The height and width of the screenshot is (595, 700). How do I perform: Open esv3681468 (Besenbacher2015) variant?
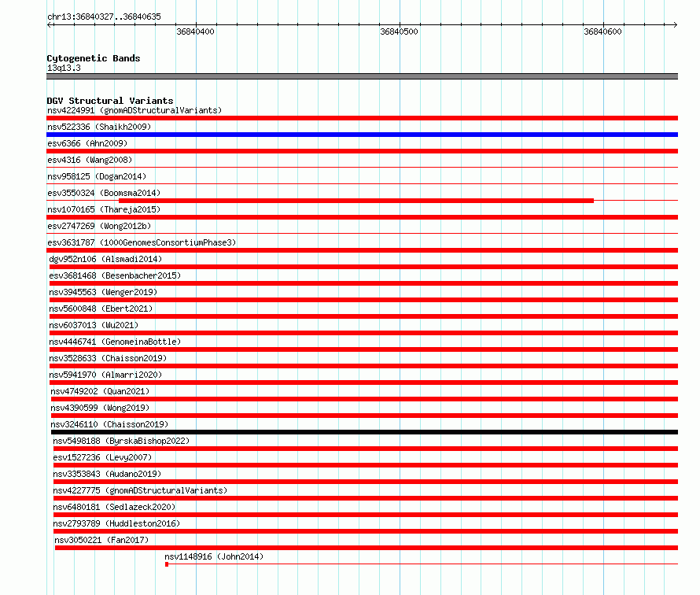(115, 275)
